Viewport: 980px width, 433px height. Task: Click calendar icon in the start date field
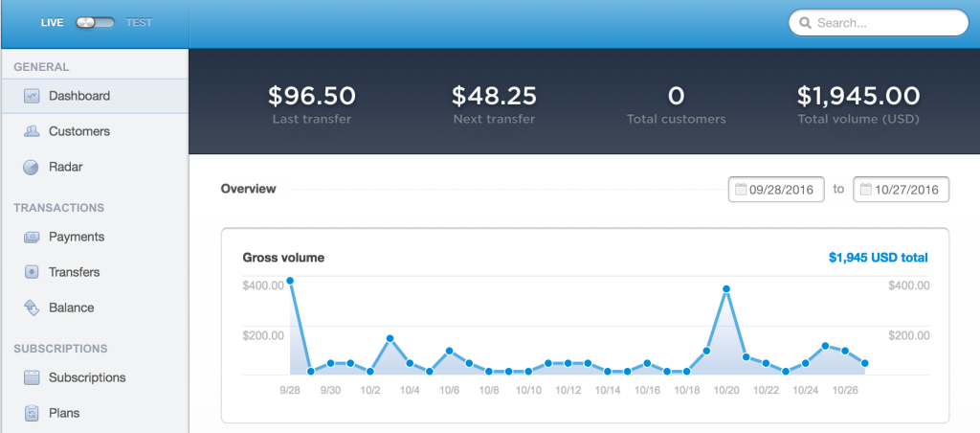pyautogui.click(x=741, y=190)
